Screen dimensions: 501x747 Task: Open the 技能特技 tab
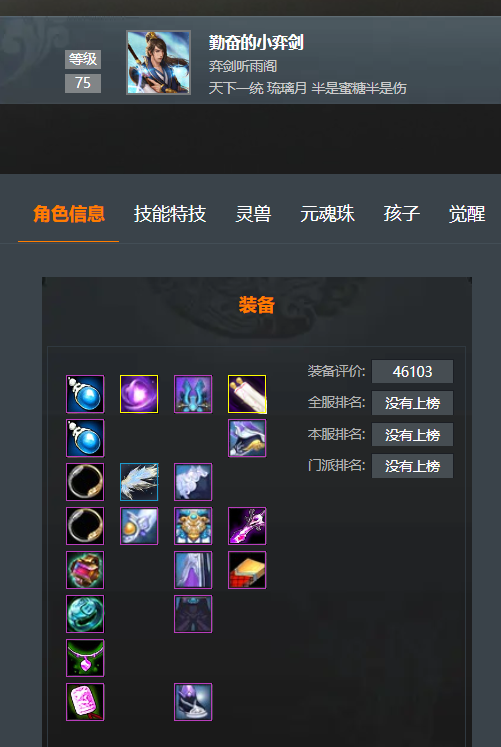[170, 214]
